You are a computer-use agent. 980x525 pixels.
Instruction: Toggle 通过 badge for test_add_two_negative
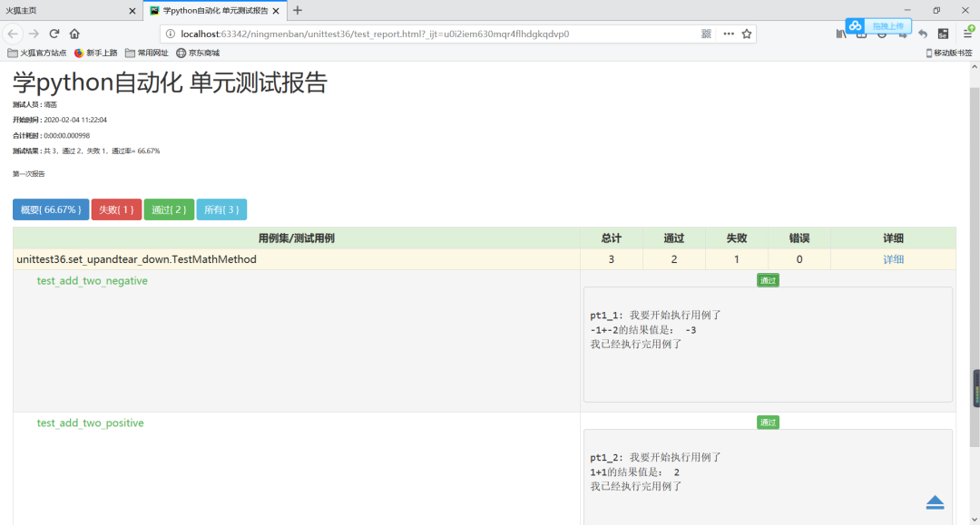pyautogui.click(x=768, y=280)
